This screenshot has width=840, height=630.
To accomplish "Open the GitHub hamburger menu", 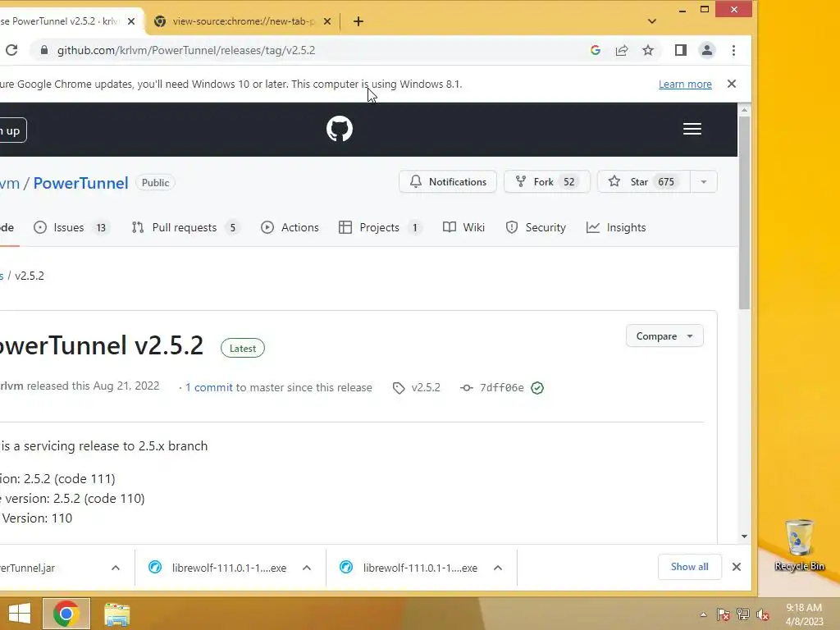I will [x=692, y=129].
